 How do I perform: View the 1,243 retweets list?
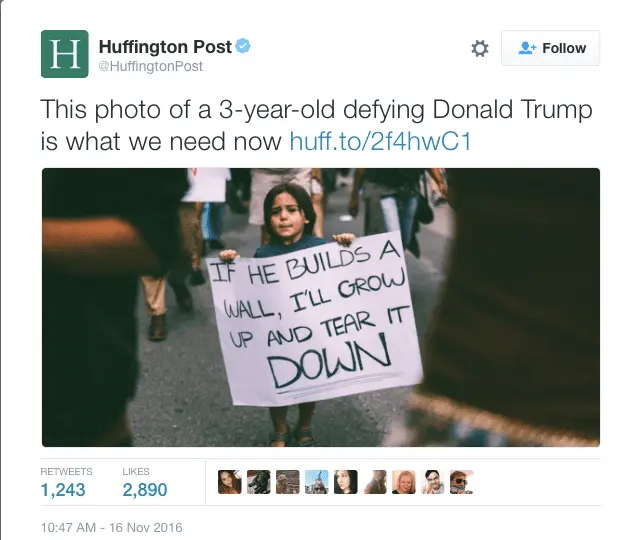(63, 484)
